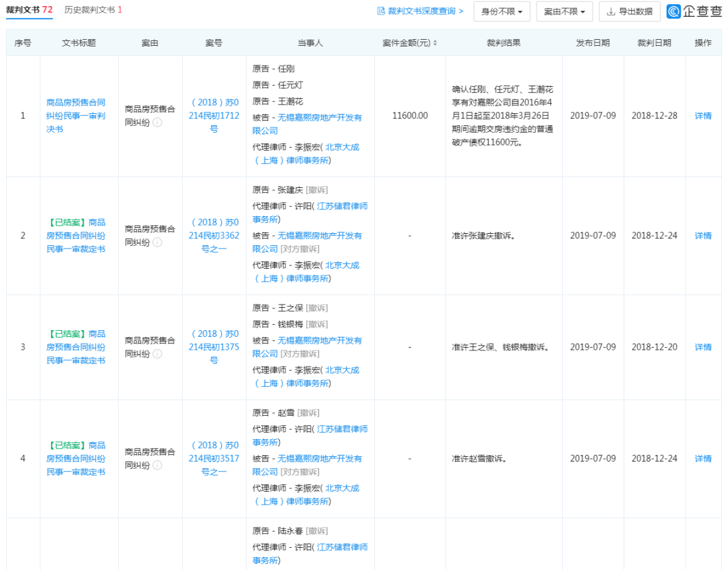The width and height of the screenshot is (728, 570).
Task: Click 详情 for row 3
Action: [703, 347]
